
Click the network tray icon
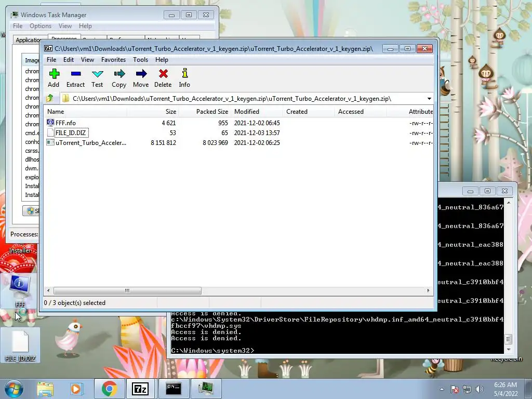pos(467,389)
